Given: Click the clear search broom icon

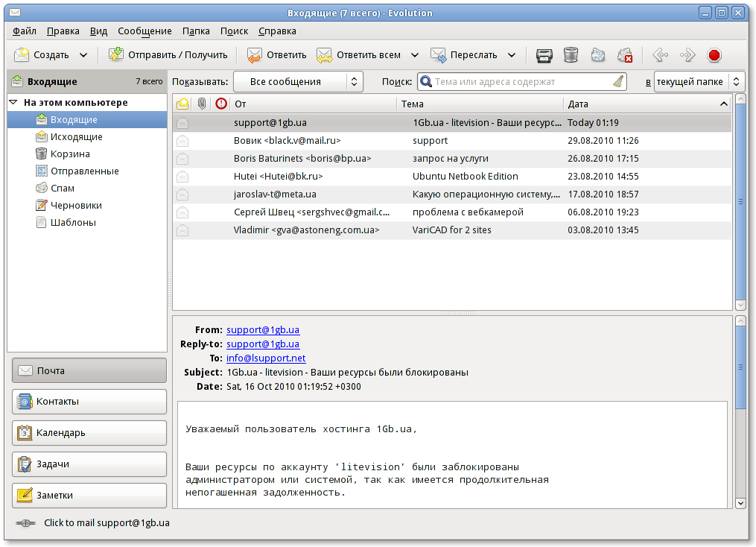Looking at the screenshot, I should point(617,82).
